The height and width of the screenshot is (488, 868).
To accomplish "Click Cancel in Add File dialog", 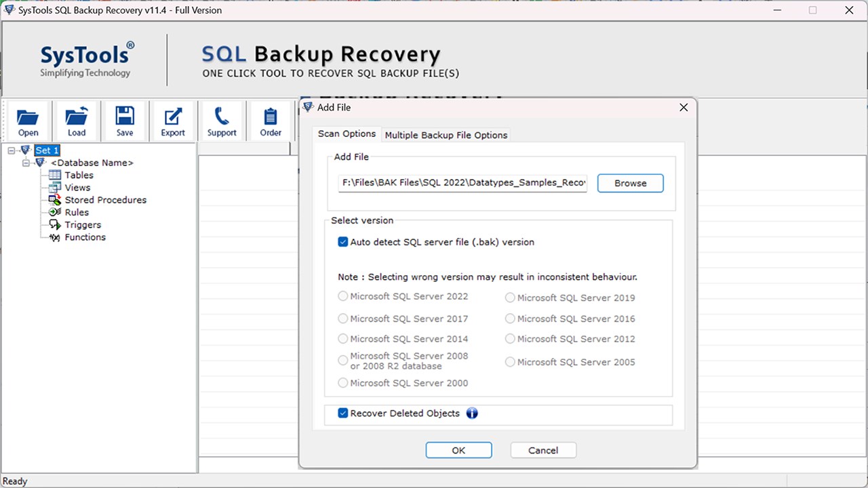I will coord(543,450).
